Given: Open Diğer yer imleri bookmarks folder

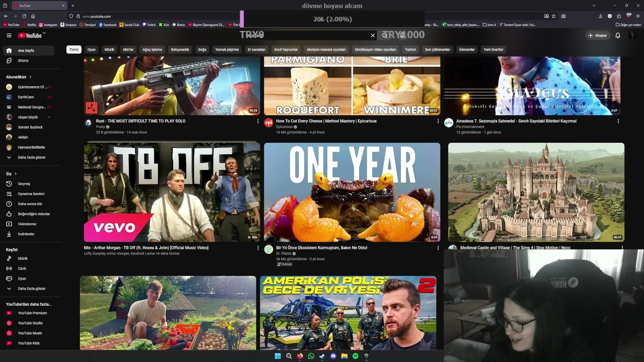Looking at the screenshot, I should click(x=628, y=25).
